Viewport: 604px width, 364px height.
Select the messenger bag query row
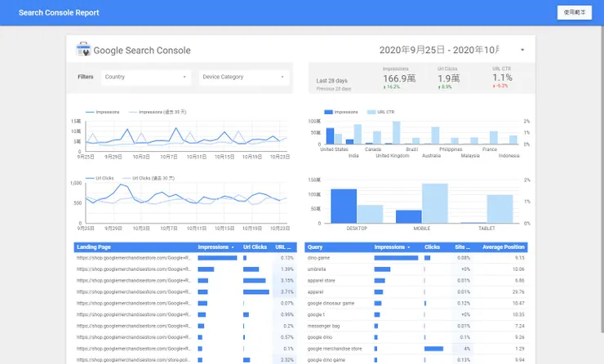[416, 326]
